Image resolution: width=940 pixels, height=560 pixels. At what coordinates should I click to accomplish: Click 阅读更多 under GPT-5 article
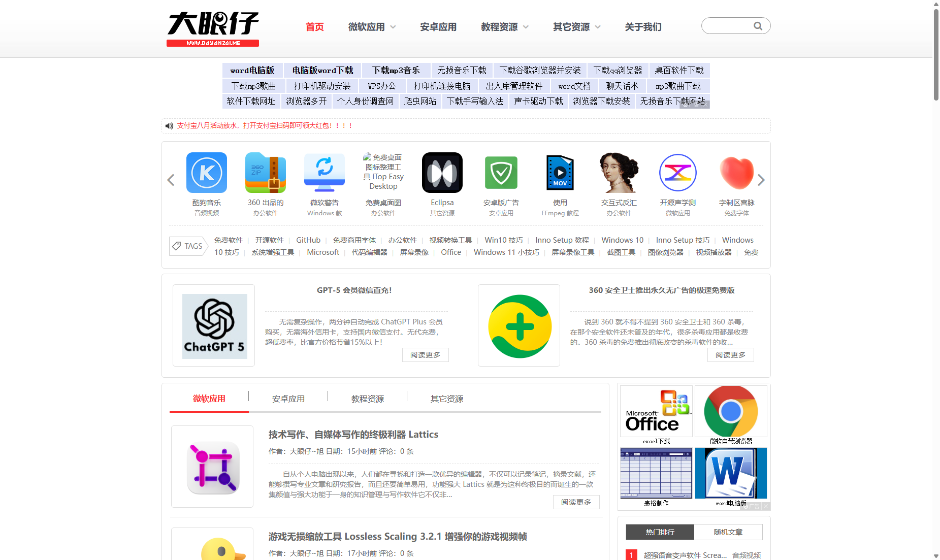[426, 355]
